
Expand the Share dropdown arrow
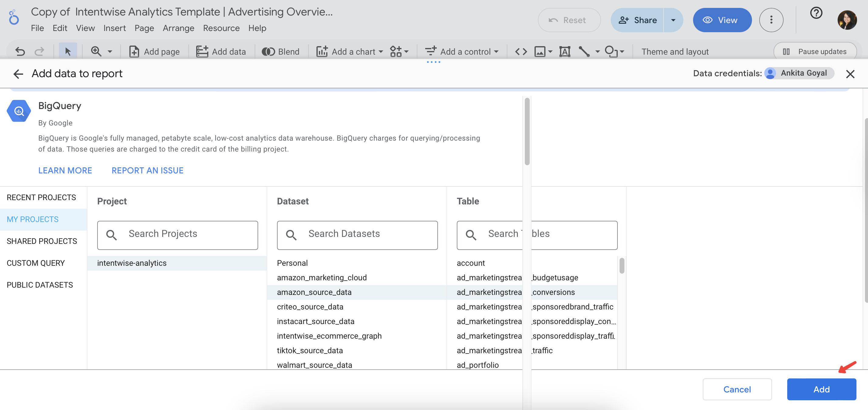673,20
